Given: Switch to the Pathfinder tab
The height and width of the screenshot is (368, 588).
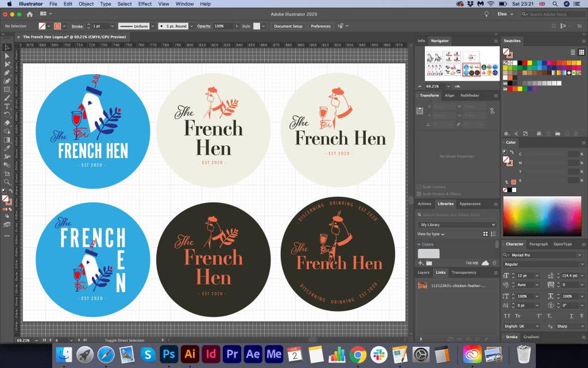Looking at the screenshot, I should 469,95.
